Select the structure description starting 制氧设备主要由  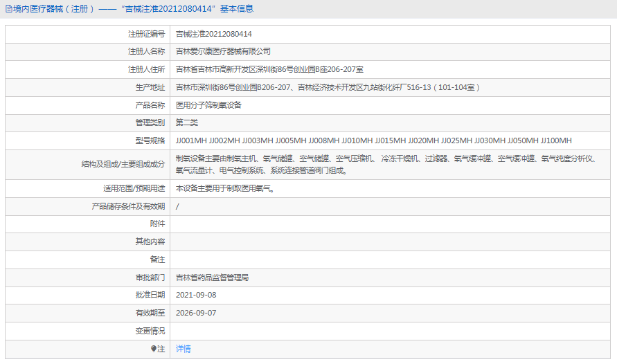point(387,164)
